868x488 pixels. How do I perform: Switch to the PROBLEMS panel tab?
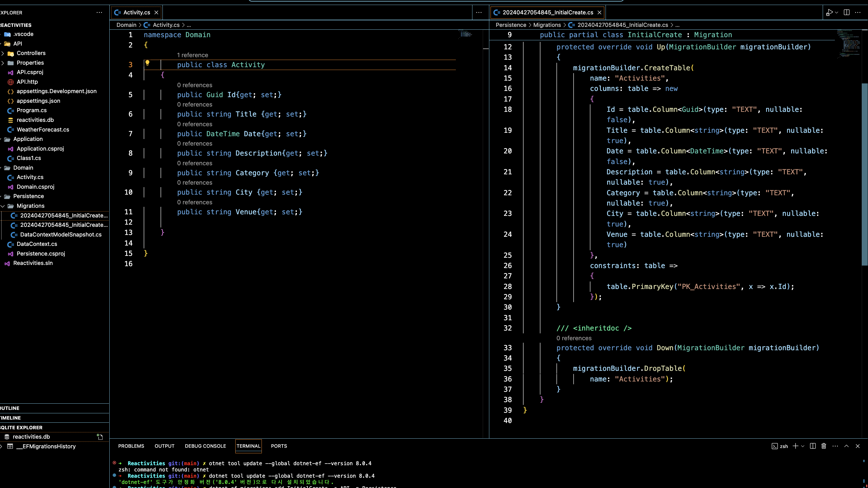tap(131, 446)
